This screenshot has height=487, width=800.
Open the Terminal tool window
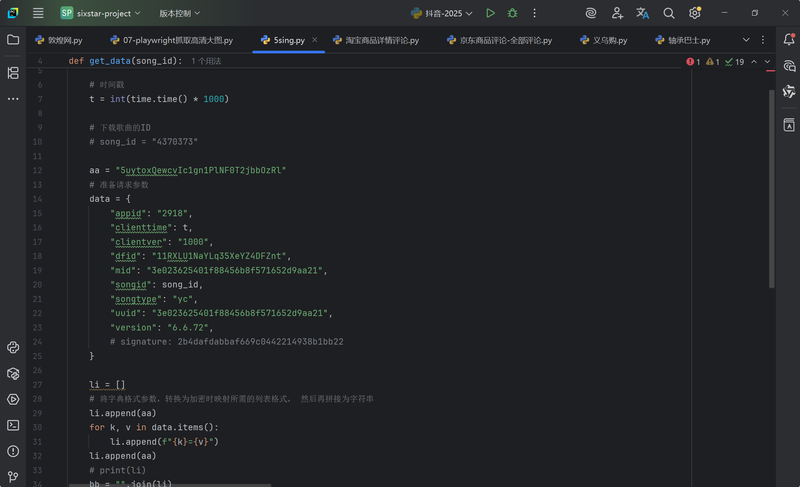(13, 425)
